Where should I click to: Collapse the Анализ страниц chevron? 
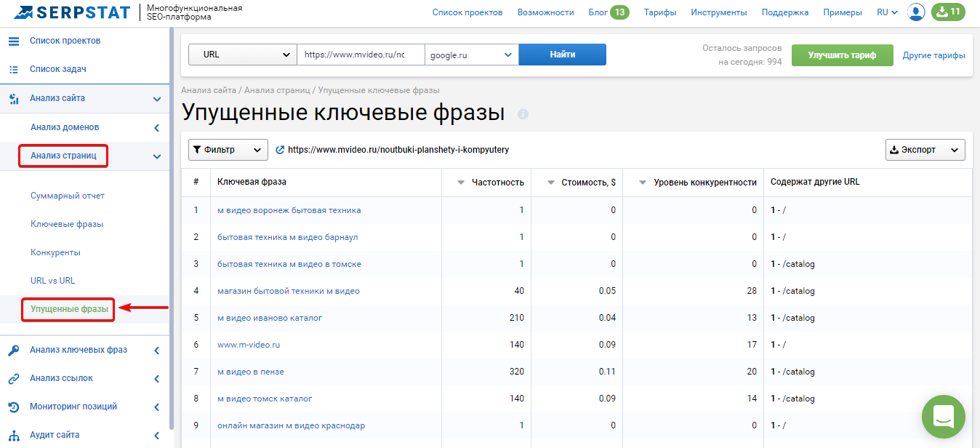pyautogui.click(x=156, y=156)
